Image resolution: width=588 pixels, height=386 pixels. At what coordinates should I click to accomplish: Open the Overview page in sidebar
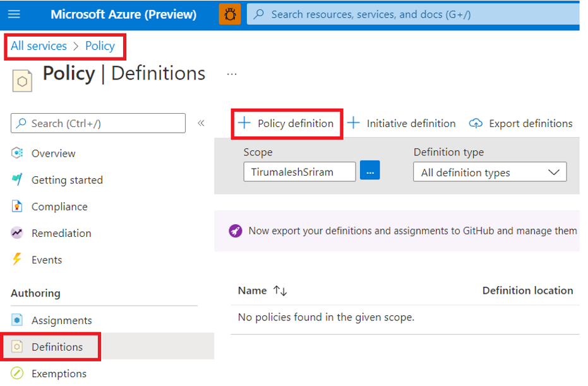point(53,154)
